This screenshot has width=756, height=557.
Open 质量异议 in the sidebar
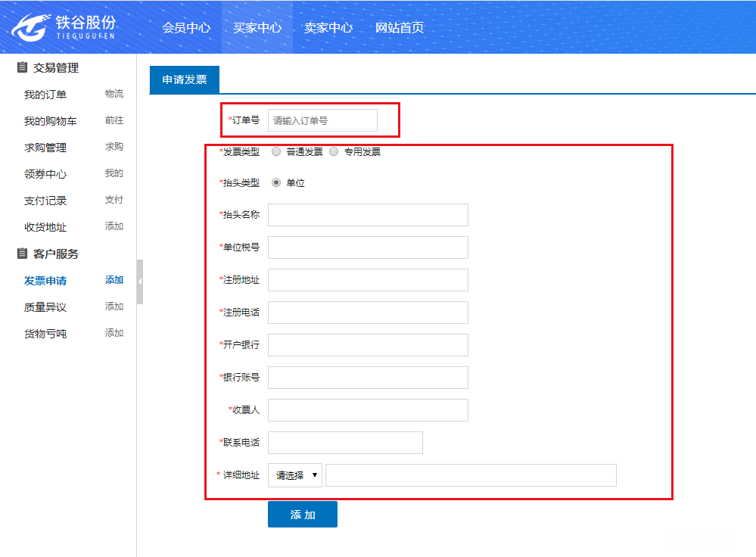point(45,307)
